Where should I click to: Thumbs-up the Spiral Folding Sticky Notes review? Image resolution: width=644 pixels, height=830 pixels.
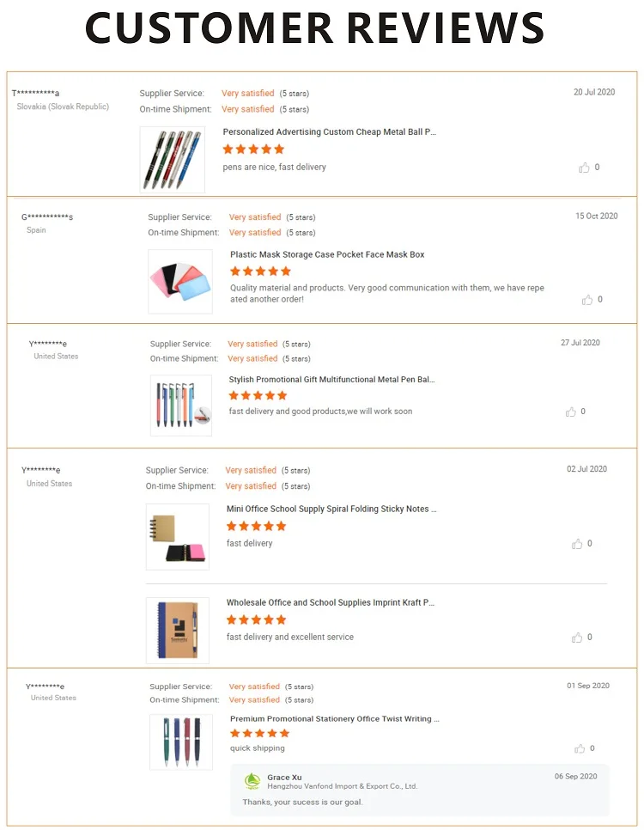tap(577, 544)
